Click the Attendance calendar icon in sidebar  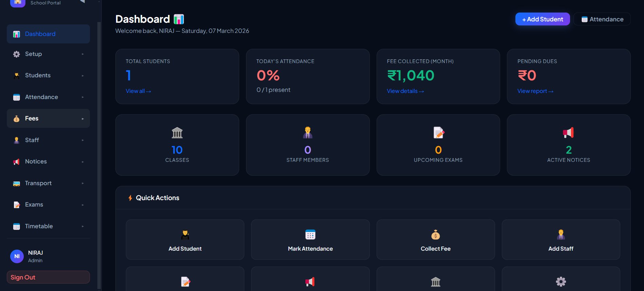coord(16,97)
